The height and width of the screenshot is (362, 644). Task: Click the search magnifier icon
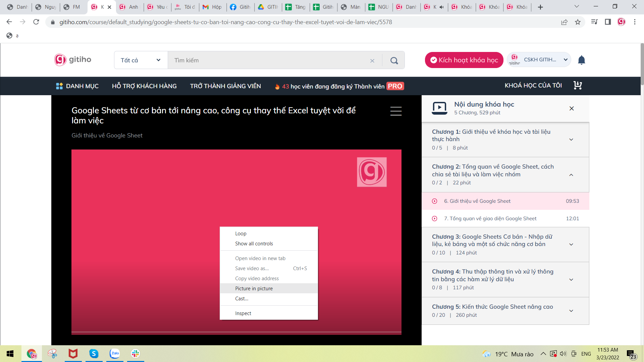(394, 60)
